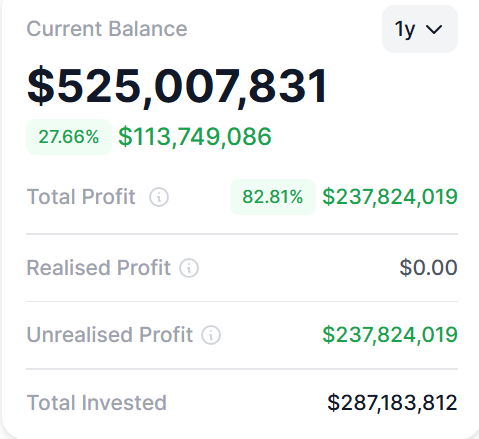Click the 82.81% profit percentage badge

pos(273,197)
